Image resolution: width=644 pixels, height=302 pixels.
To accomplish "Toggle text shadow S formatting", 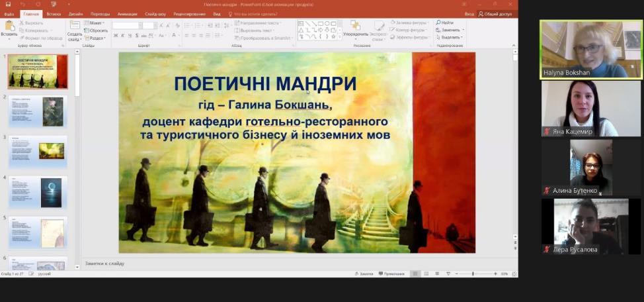I will (x=137, y=36).
